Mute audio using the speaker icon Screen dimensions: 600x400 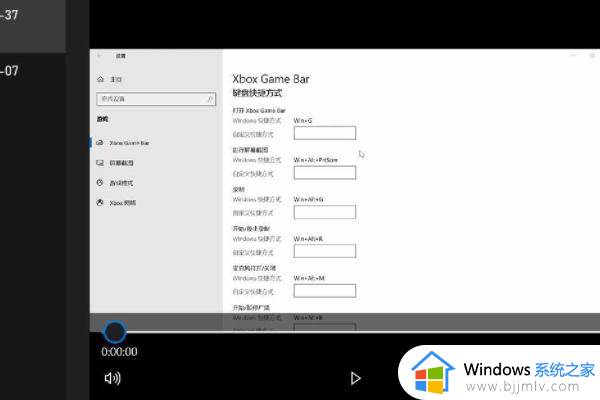112,378
